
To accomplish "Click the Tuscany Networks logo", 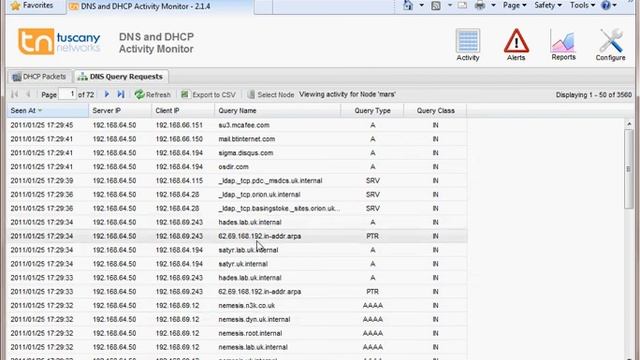I will point(59,41).
